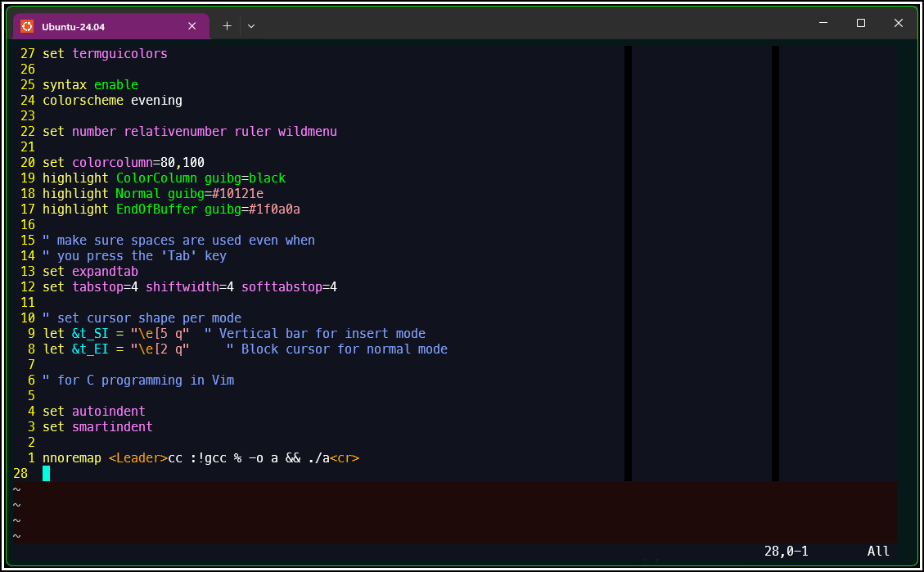Screen dimensions: 924x572
Task: Click 'shiftwidth' in the tabstop line
Action: [x=183, y=287]
